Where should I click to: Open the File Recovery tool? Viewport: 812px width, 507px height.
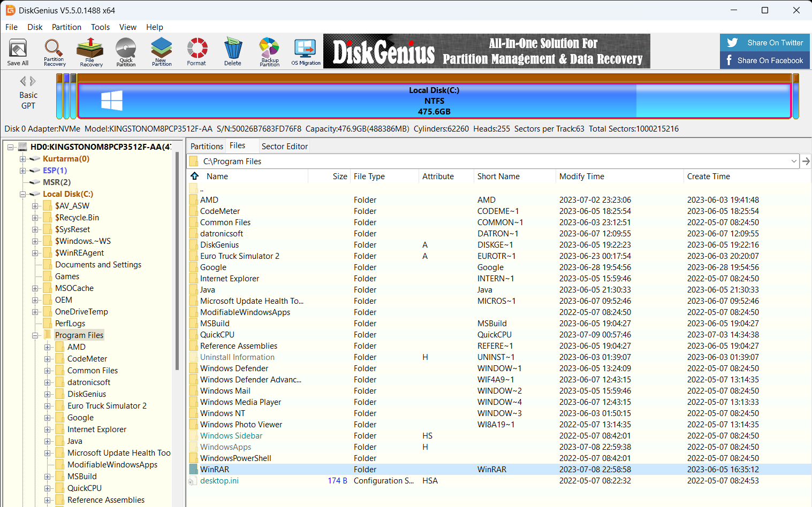[x=90, y=51]
